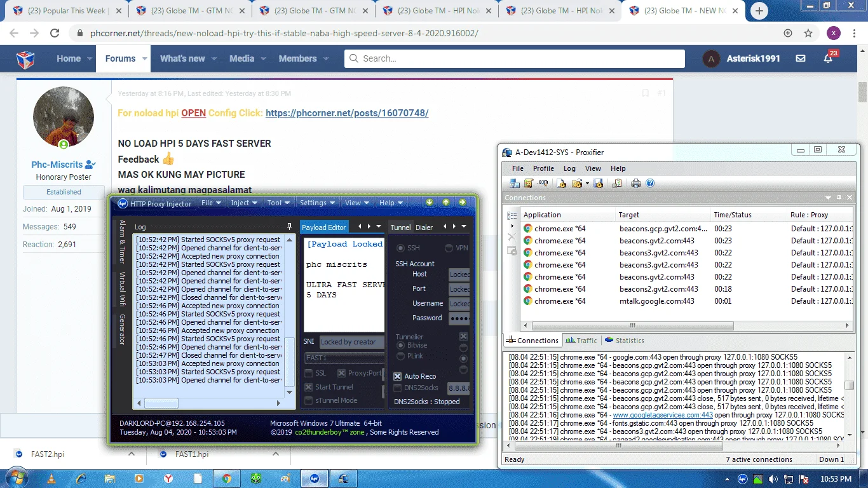Select the VPN radio button
This screenshot has height=488, width=868.
click(449, 248)
